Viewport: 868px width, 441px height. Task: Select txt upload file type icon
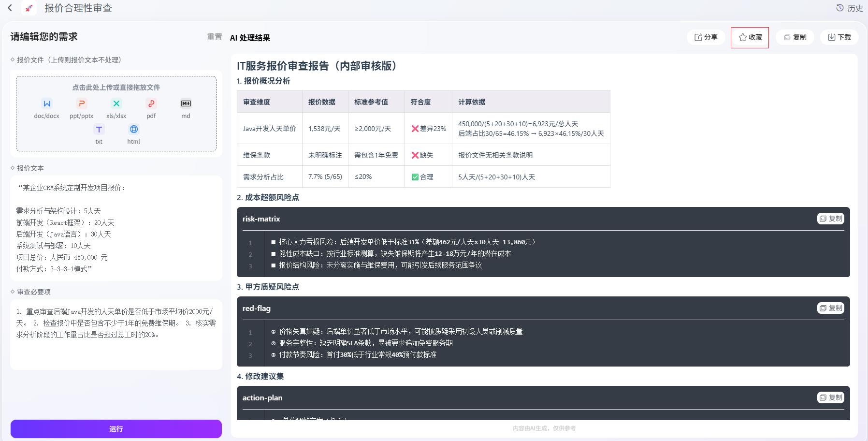pos(99,129)
